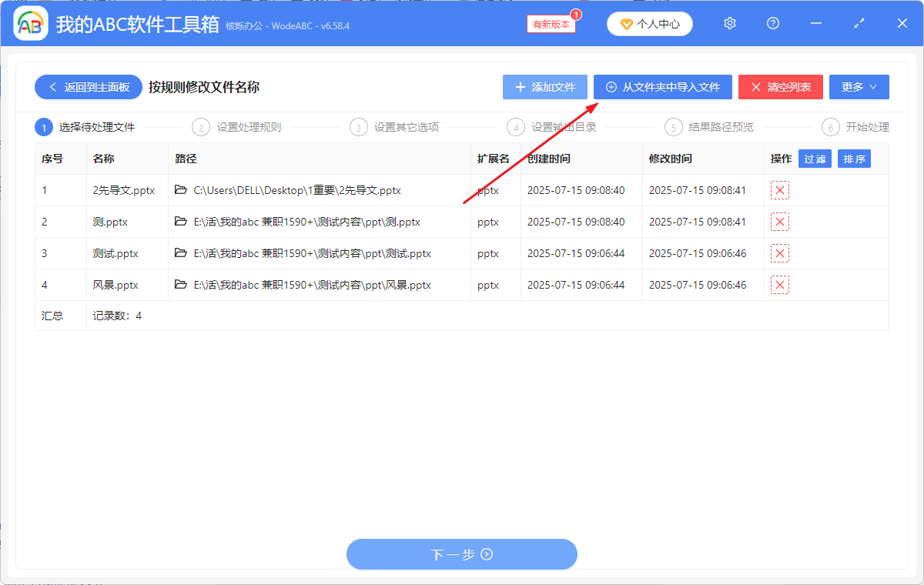Click the 下一步 next step button
This screenshot has width=924, height=585.
pyautogui.click(x=461, y=554)
